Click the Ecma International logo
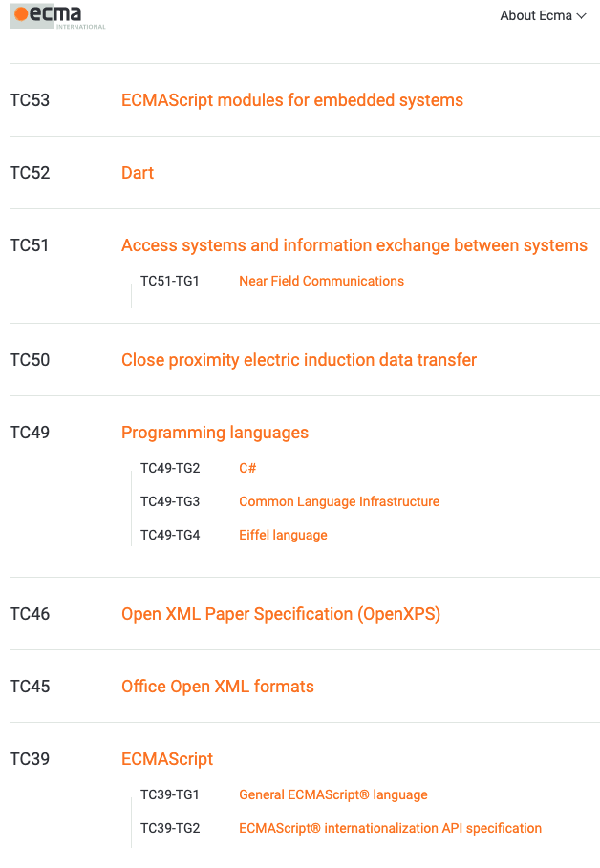Viewport: 600px width, 868px height. (x=57, y=16)
